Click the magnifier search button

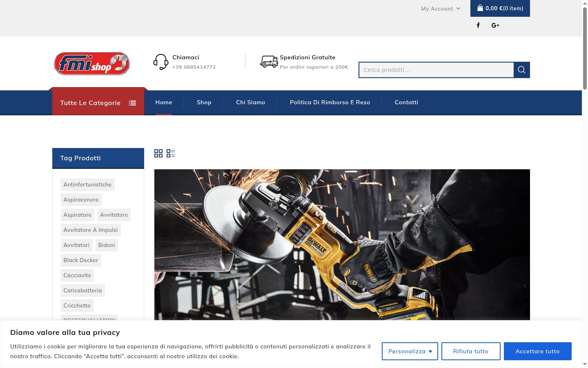(521, 70)
